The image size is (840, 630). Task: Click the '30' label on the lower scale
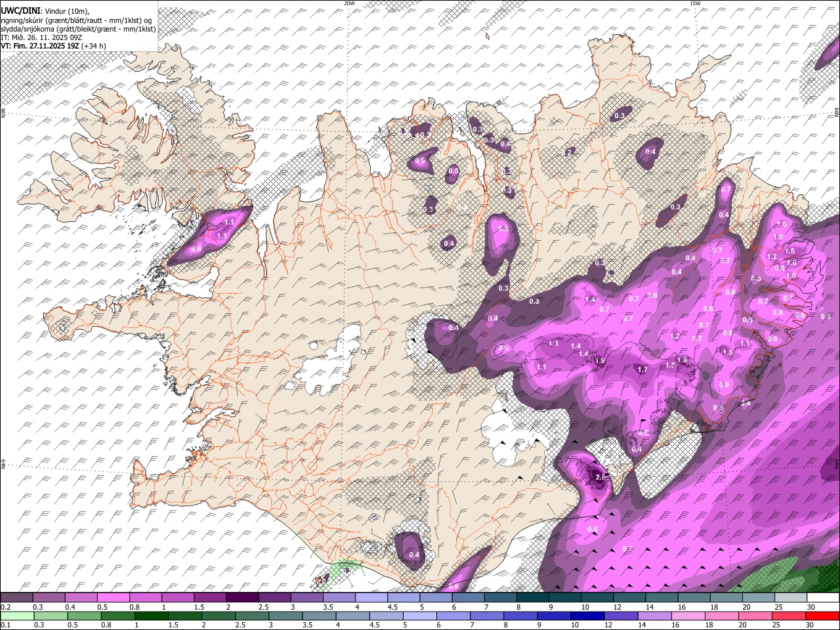point(810,625)
